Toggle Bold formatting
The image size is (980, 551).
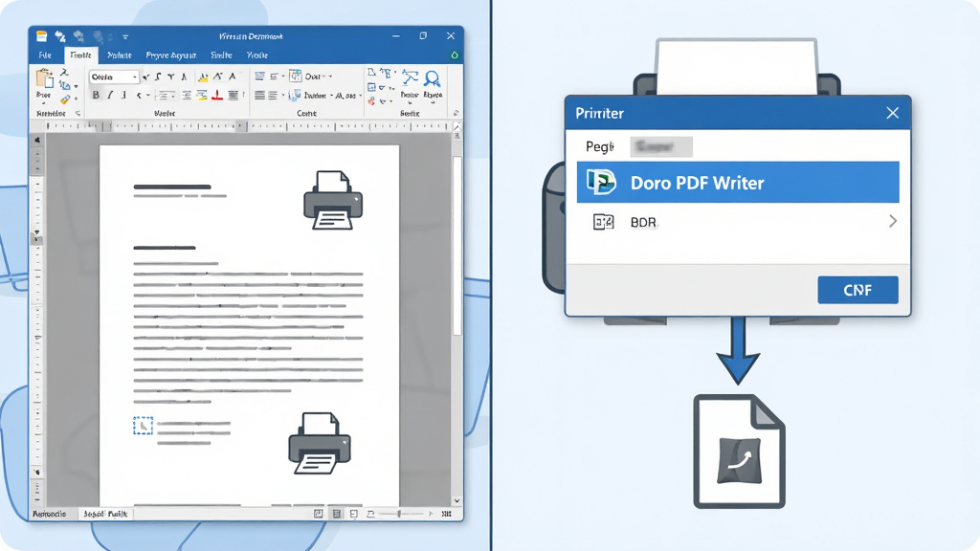coord(96,95)
